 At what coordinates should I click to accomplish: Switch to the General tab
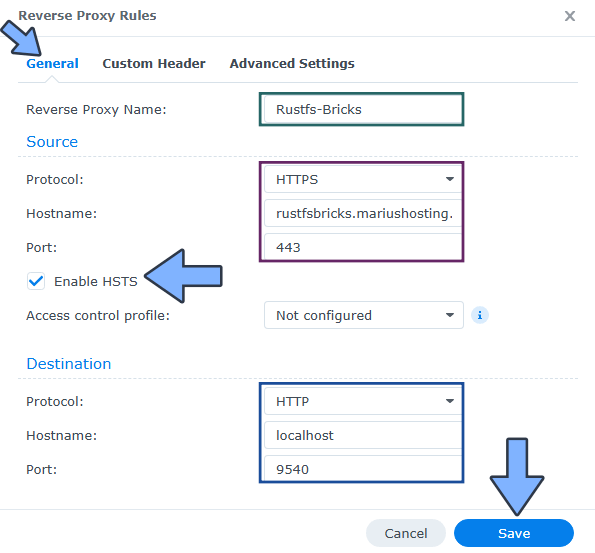pos(52,63)
